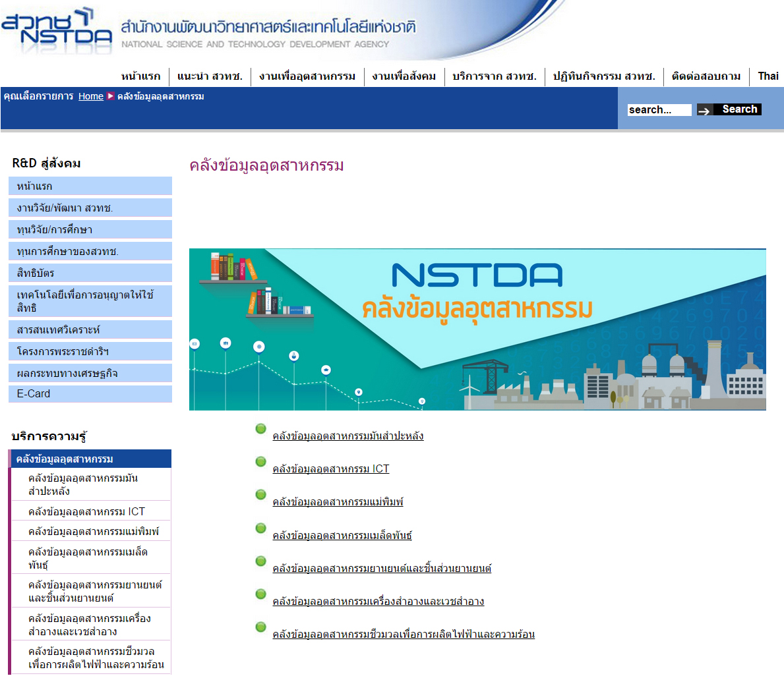Screen dimensions: 784x680
Task: Click the green bullet beside คลังข้อมูลอุตสาหกรรมเครื่องสำอางและเวชสำอาง
Action: coord(260,594)
